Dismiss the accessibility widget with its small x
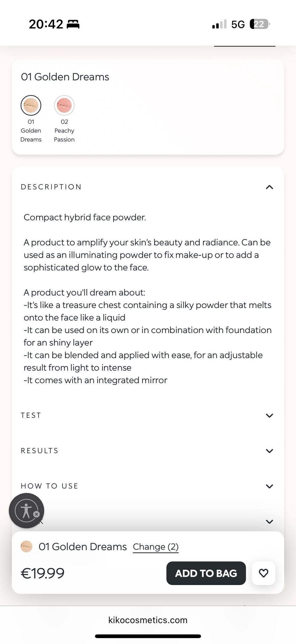The width and height of the screenshot is (296, 644). click(36, 514)
